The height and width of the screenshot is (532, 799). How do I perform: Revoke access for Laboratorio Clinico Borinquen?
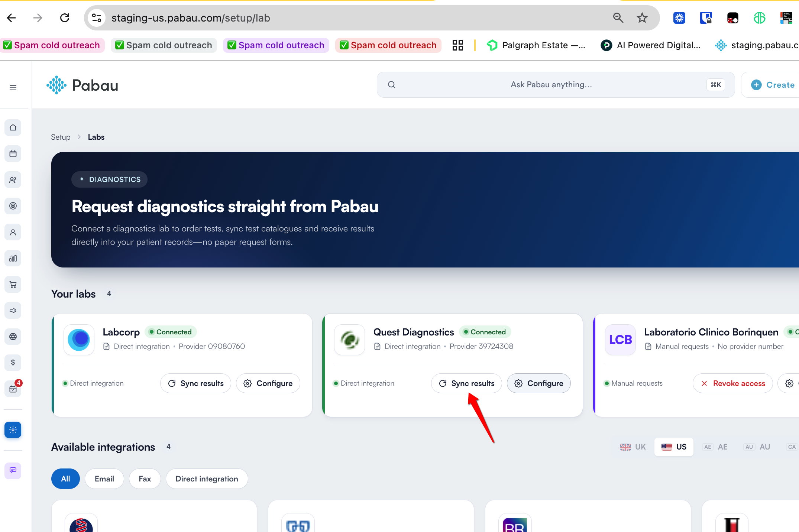[733, 383]
